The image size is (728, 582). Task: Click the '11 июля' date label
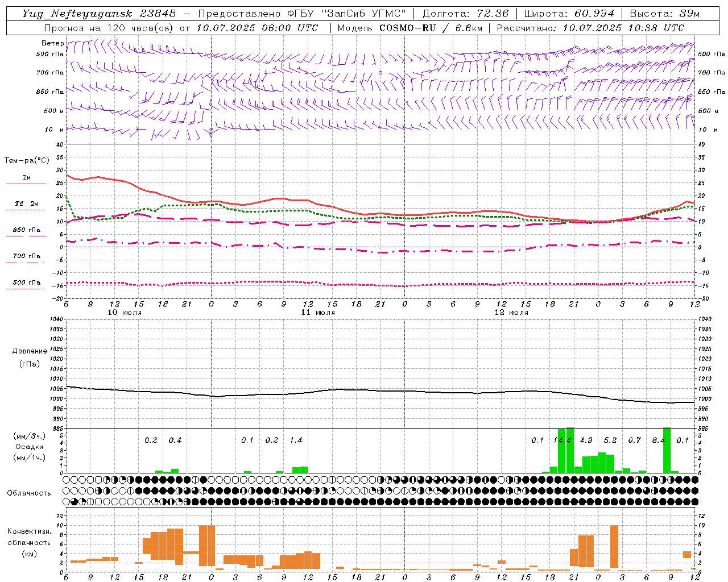[318, 313]
